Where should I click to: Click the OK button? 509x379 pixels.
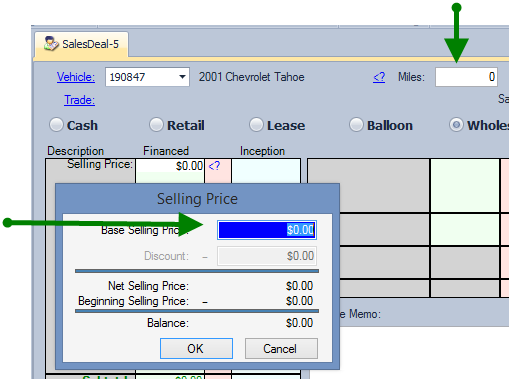click(x=196, y=349)
